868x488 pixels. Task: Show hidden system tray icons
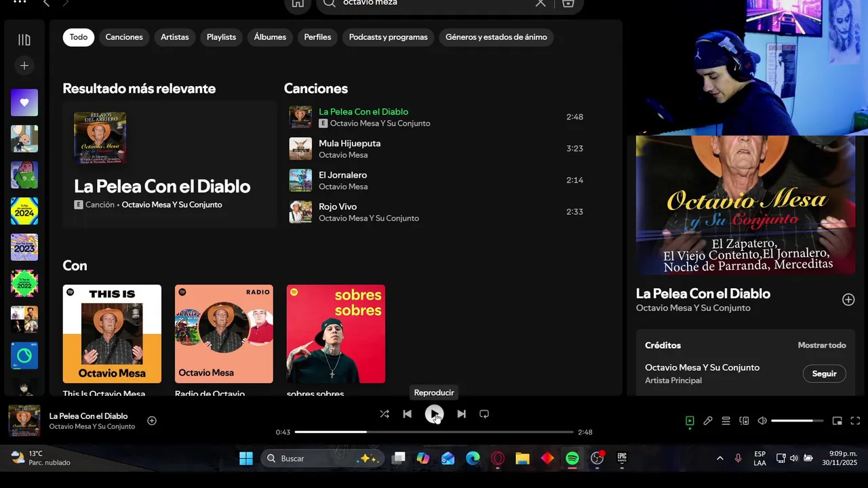(719, 459)
